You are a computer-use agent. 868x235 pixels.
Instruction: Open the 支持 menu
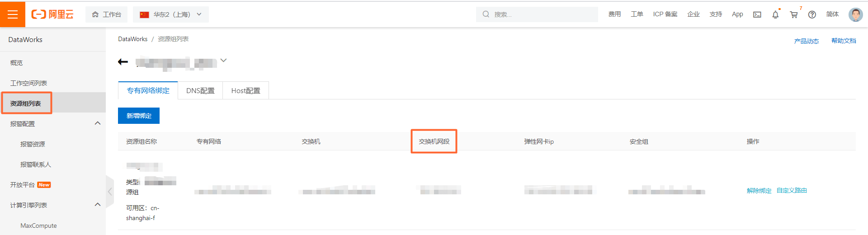pyautogui.click(x=716, y=14)
